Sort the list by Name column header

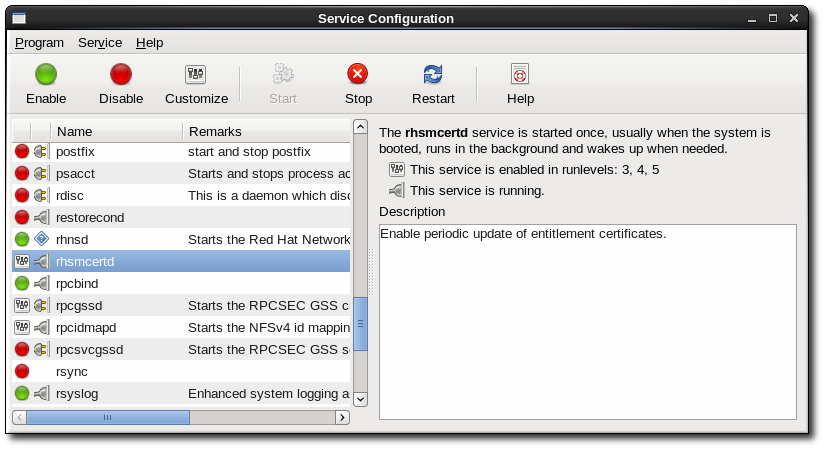pyautogui.click(x=117, y=131)
